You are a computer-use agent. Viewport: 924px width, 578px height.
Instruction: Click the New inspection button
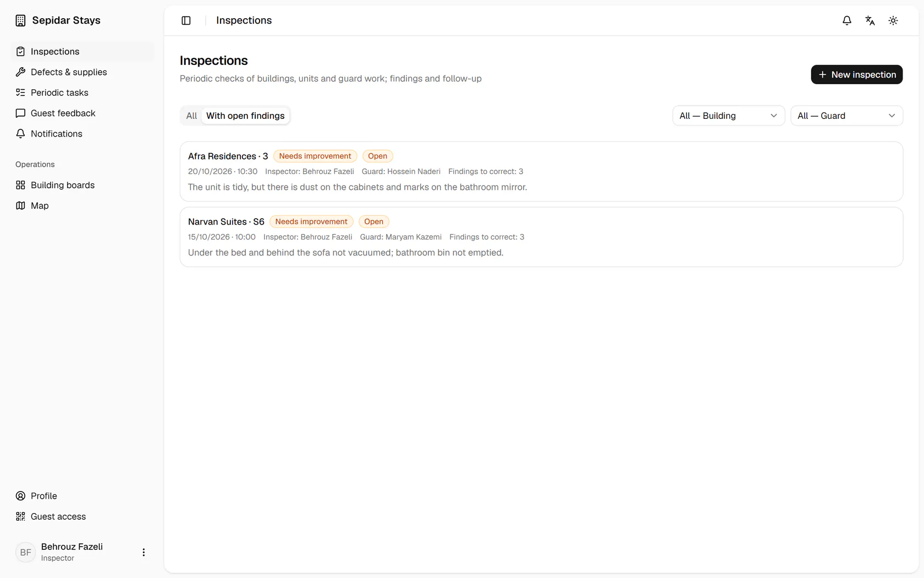[x=856, y=74]
